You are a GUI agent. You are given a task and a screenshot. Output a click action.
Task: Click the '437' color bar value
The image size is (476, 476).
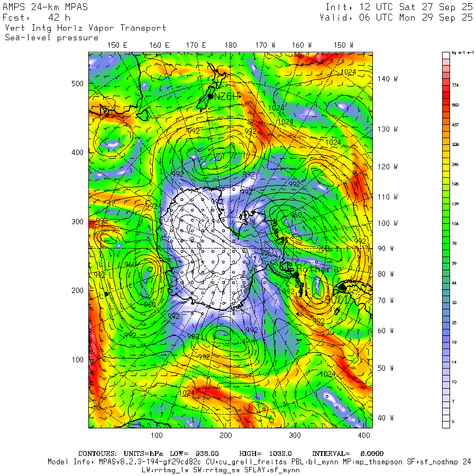click(455, 125)
